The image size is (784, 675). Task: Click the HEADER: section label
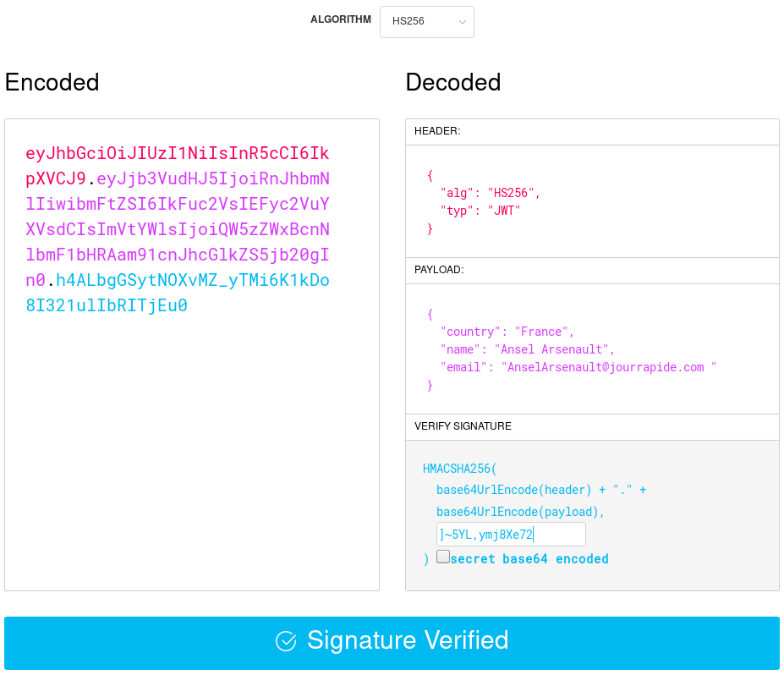tap(437, 131)
